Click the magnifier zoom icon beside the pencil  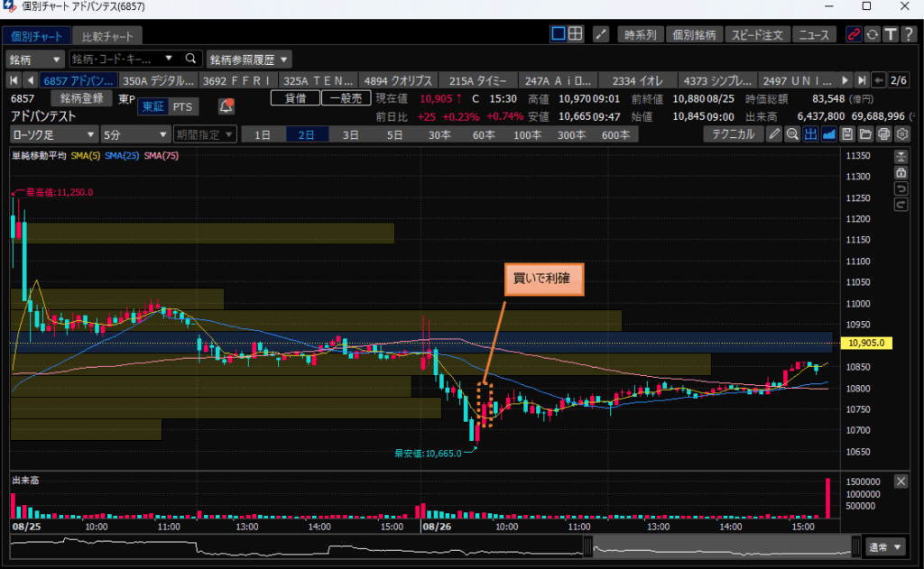click(x=792, y=134)
